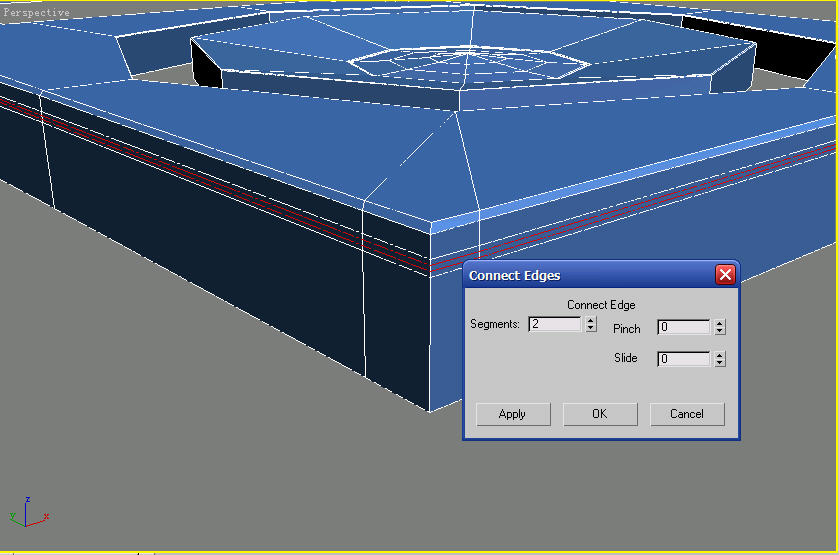Close the Connect Edges dialog with X
Image resolution: width=839 pixels, height=555 pixels.
[725, 275]
